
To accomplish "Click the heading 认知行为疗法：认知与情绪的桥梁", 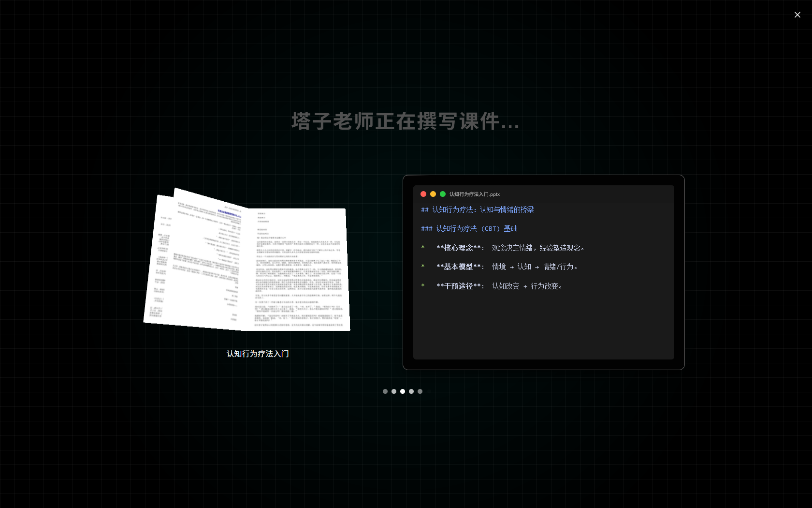I will 478,209.
